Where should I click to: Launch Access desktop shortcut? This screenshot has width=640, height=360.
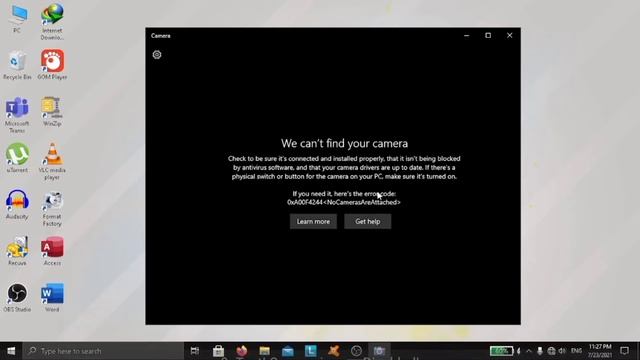(52, 251)
